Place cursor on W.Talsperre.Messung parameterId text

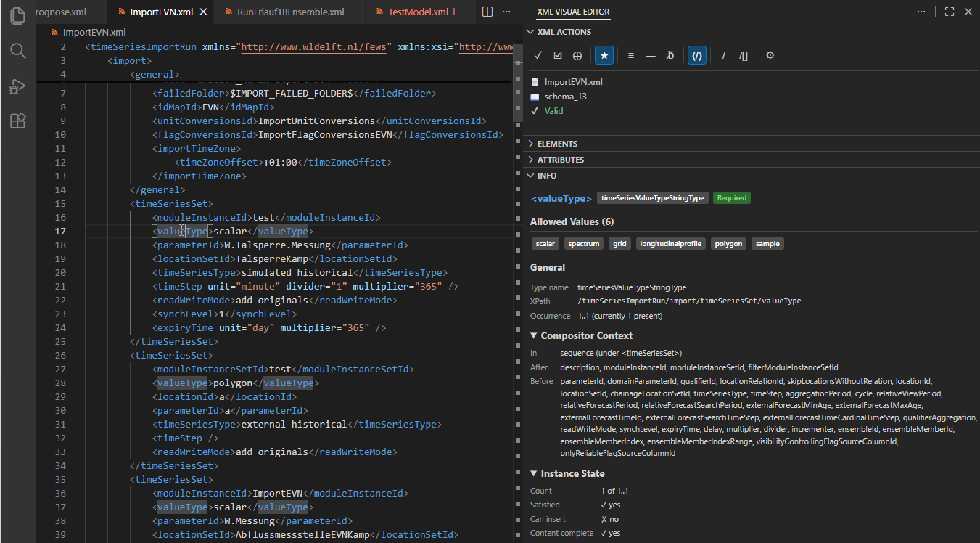pos(277,245)
